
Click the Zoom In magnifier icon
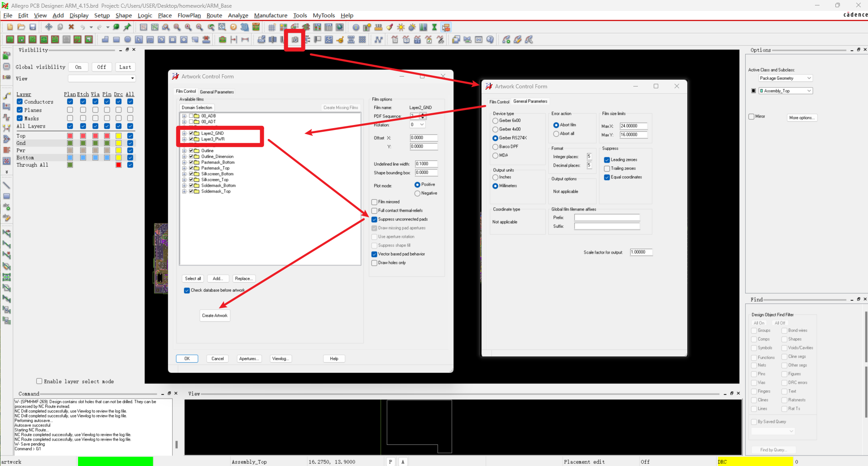(188, 27)
